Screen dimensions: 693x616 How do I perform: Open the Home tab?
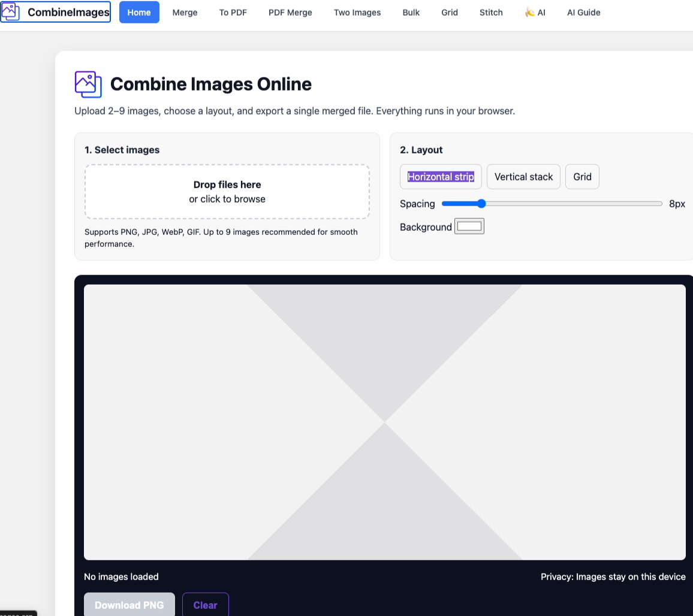click(x=139, y=13)
